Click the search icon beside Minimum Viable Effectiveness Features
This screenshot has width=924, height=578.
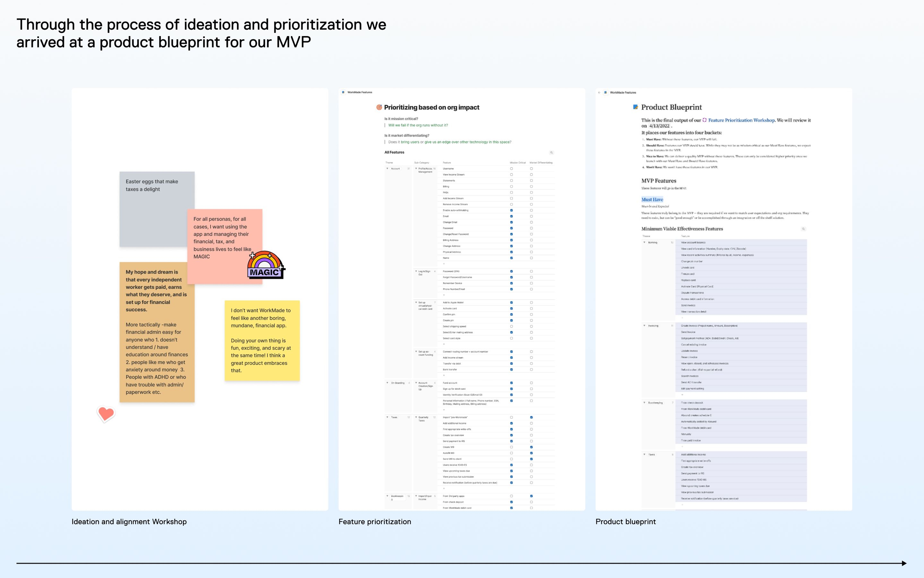(803, 229)
